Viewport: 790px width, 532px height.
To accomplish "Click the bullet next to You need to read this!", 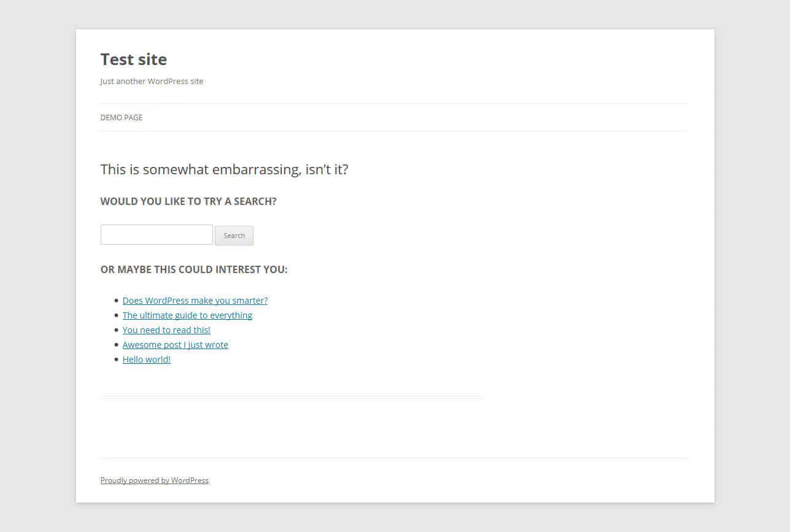I will click(x=116, y=330).
